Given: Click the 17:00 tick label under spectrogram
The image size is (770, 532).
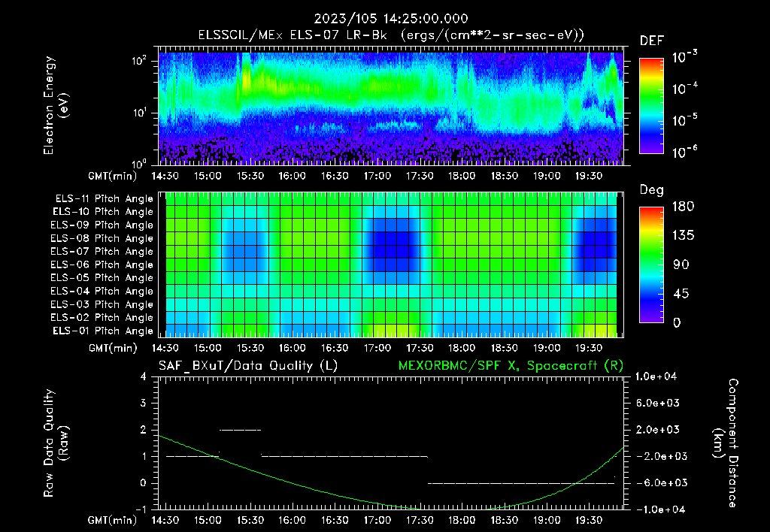Looking at the screenshot, I should point(377,176).
